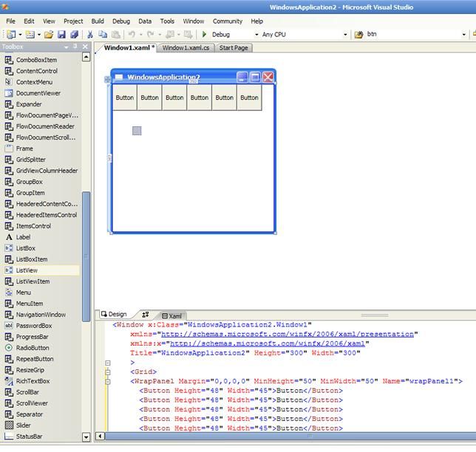Switch to the Window1.xaml.cs tab

186,48
